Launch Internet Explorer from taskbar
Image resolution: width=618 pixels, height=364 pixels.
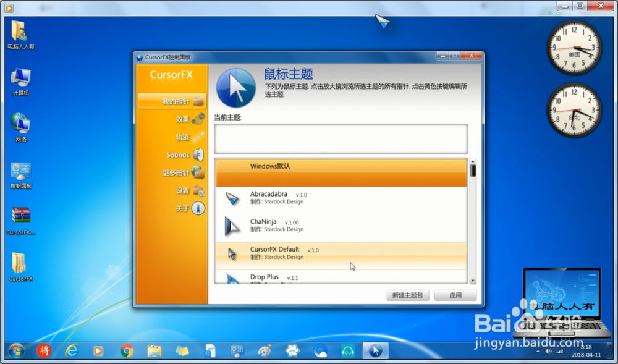tap(72, 350)
